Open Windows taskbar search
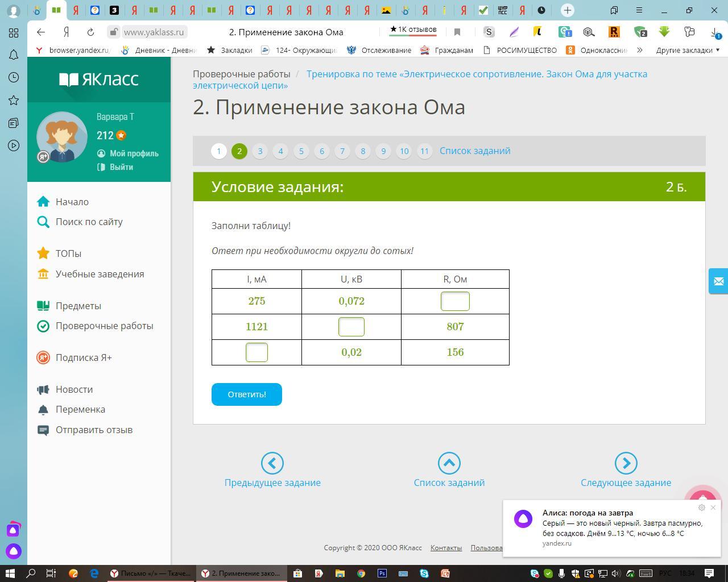 pos(31,573)
